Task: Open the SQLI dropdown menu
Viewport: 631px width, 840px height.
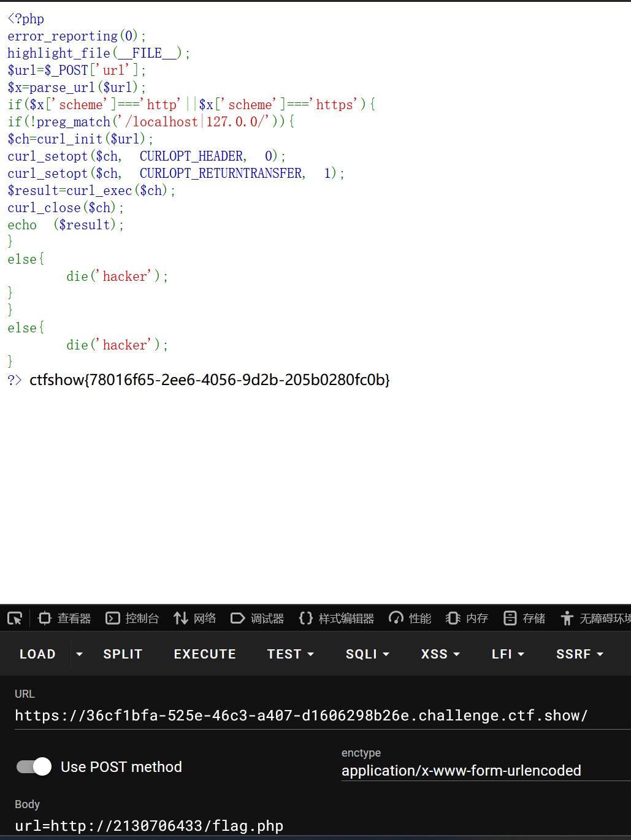Action: coord(367,654)
